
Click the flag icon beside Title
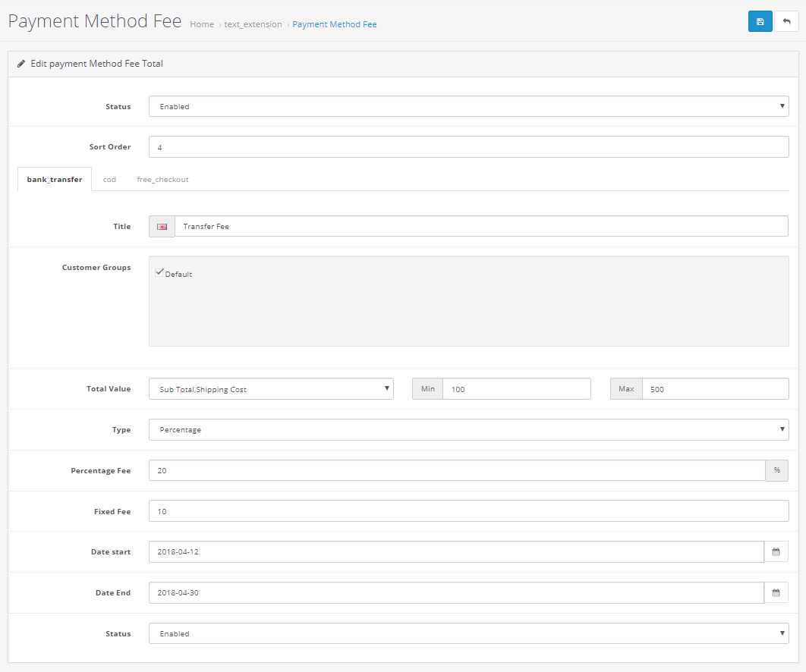pos(162,227)
